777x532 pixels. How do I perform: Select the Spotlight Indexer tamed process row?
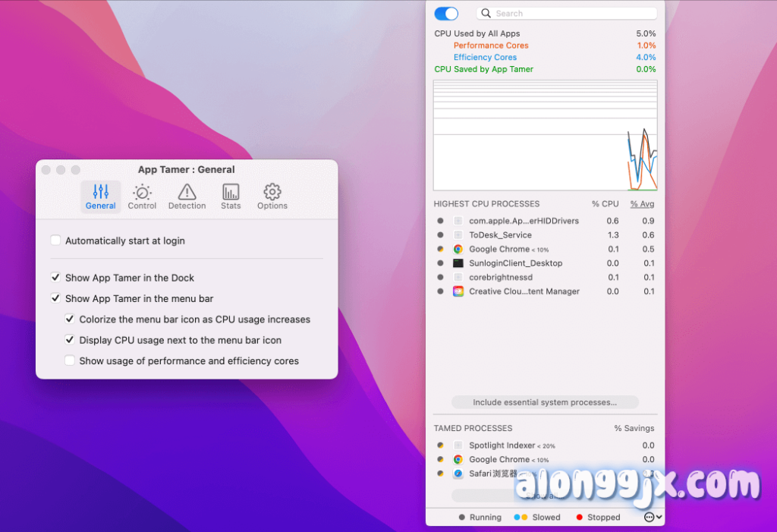(502, 445)
